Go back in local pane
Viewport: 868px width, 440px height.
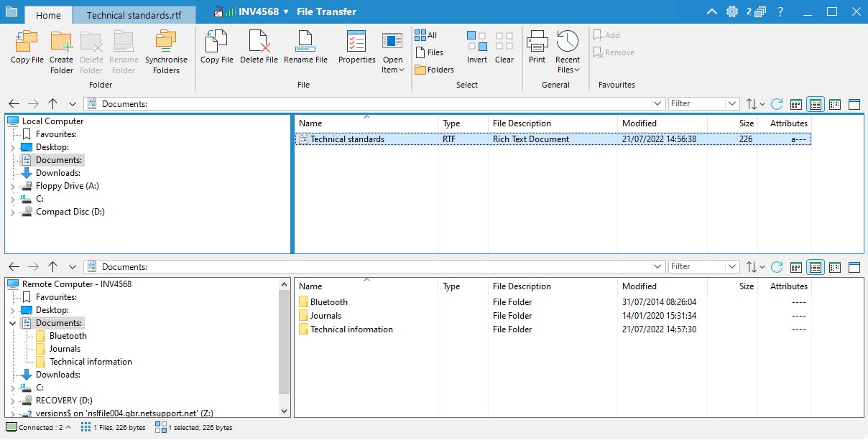[14, 104]
